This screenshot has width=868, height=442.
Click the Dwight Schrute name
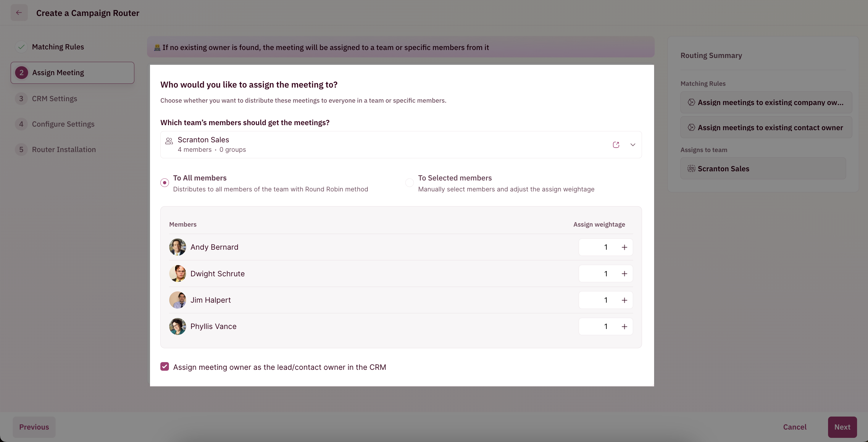pyautogui.click(x=217, y=274)
